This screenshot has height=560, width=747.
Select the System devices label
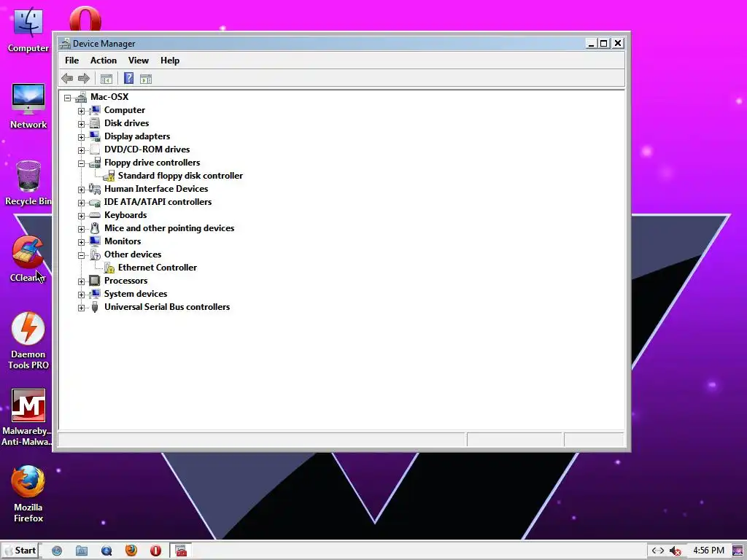(136, 294)
